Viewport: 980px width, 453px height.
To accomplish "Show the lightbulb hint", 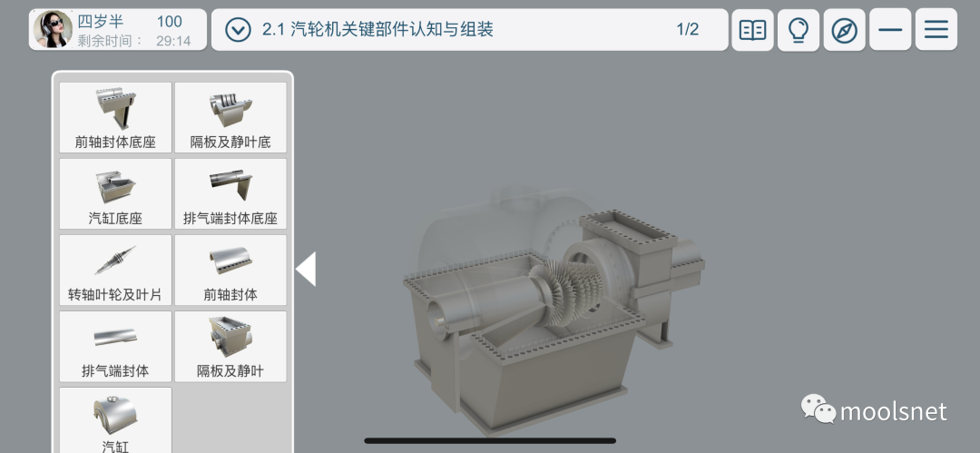I will (799, 29).
